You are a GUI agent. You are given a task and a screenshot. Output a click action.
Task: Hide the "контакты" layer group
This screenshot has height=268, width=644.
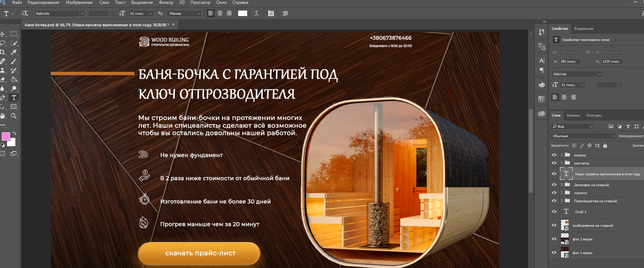click(x=554, y=163)
